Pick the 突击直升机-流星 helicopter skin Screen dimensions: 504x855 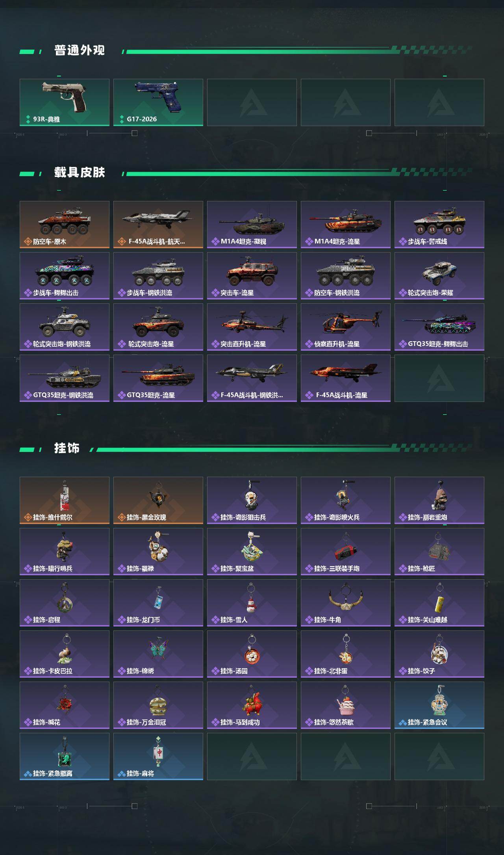coord(252,327)
